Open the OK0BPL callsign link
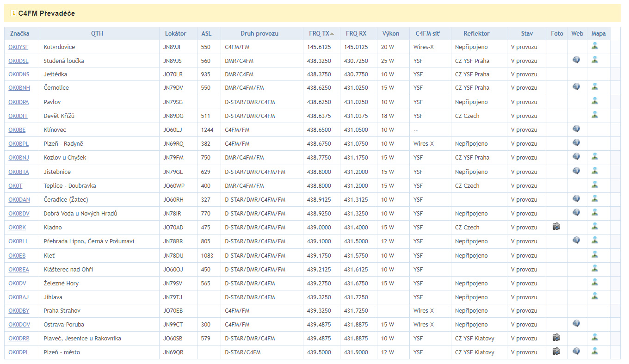The image size is (629, 364). (18, 144)
